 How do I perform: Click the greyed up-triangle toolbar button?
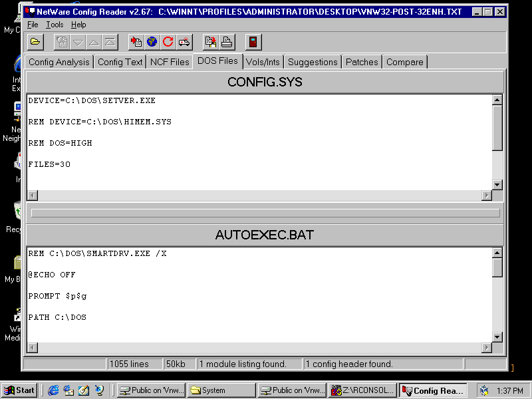point(94,42)
